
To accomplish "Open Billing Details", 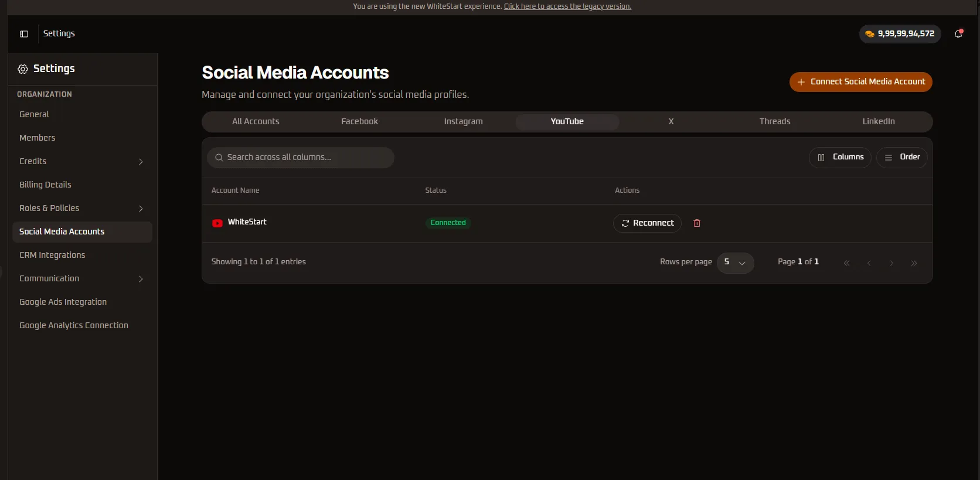I will pos(82,185).
